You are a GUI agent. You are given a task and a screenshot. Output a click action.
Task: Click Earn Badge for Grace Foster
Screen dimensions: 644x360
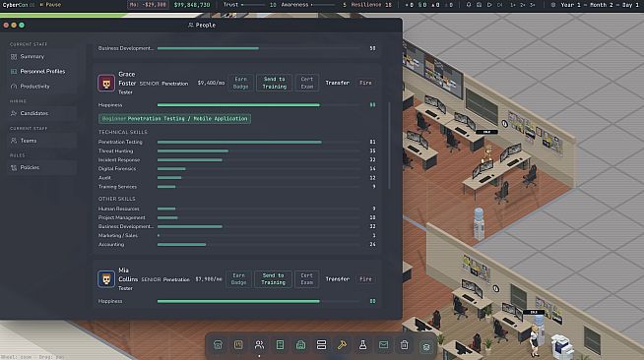click(240, 83)
